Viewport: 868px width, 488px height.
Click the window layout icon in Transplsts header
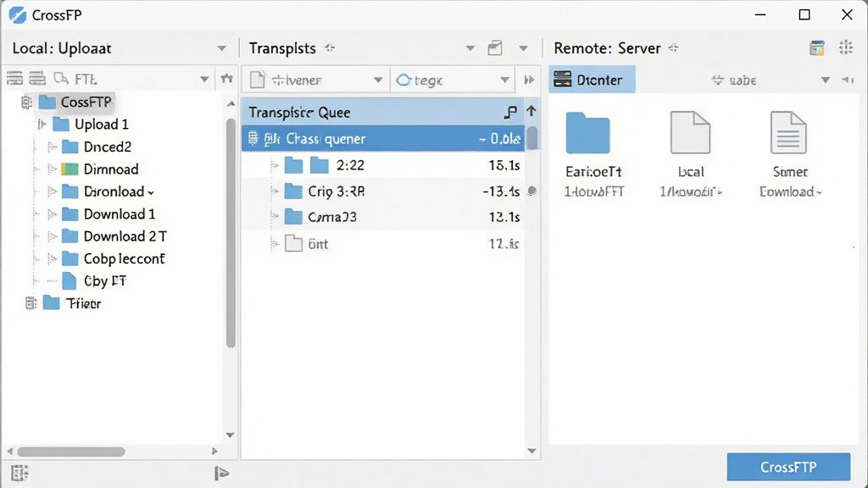pos(495,48)
